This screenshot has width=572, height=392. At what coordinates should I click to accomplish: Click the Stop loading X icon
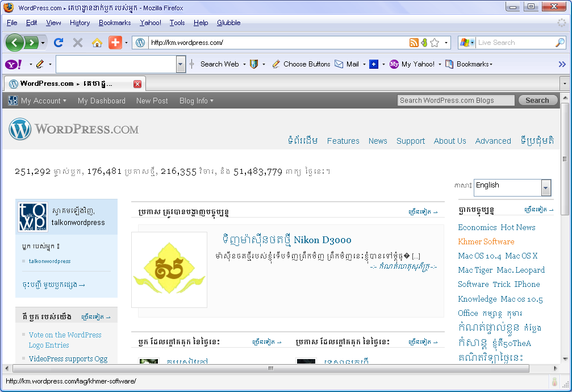[x=77, y=43]
